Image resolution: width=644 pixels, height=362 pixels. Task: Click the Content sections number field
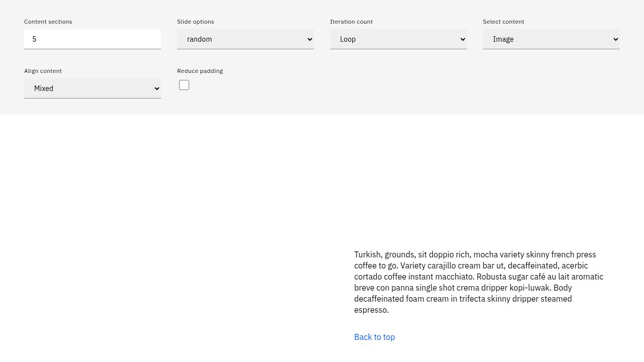(93, 39)
